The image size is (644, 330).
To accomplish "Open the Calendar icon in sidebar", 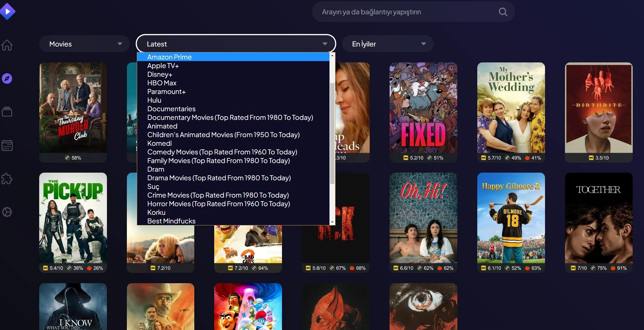I will pos(7,145).
